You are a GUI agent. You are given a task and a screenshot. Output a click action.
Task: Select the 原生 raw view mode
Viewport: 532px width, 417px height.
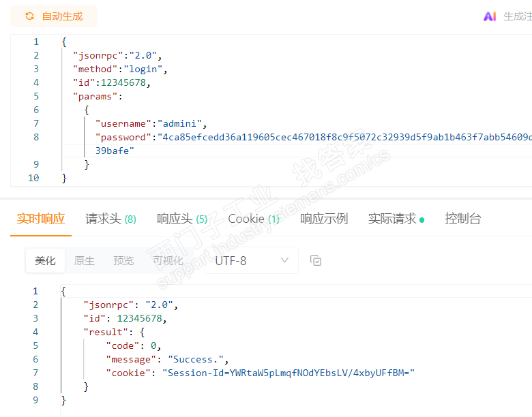(85, 260)
